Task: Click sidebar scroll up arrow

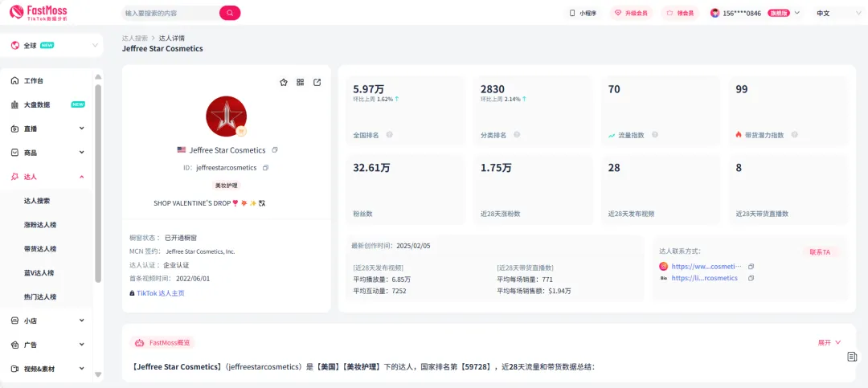Action: (98, 77)
